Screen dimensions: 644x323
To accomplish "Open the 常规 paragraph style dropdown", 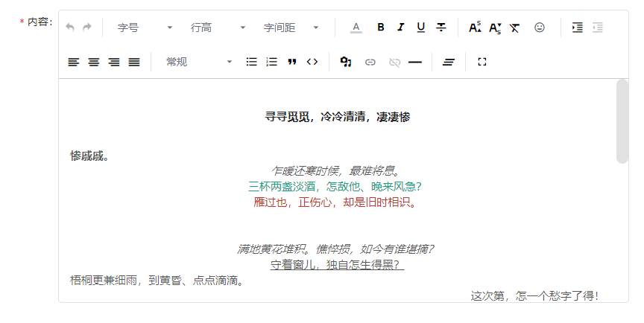I will [199, 62].
